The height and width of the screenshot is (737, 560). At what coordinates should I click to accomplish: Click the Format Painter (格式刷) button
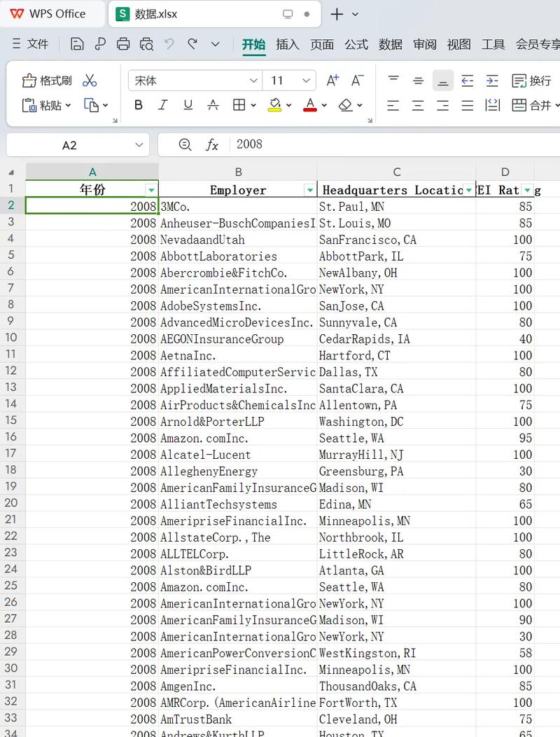click(47, 81)
